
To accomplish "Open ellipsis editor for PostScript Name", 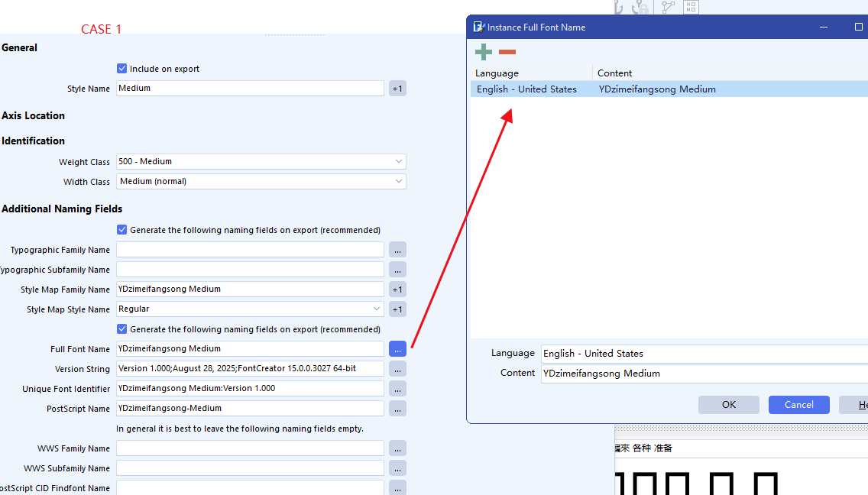I will click(397, 409).
